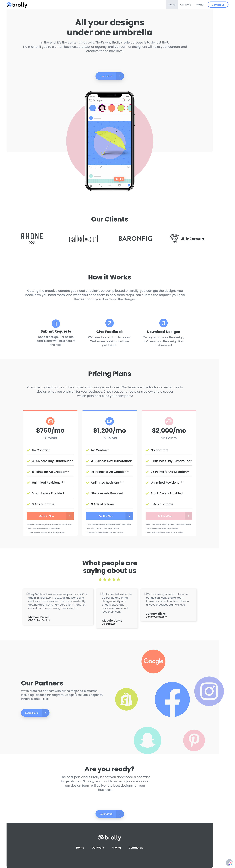Viewport: 235px width, 868px height.
Task: Click the video camera icon on $1,200 plan
Action: pyautogui.click(x=110, y=421)
